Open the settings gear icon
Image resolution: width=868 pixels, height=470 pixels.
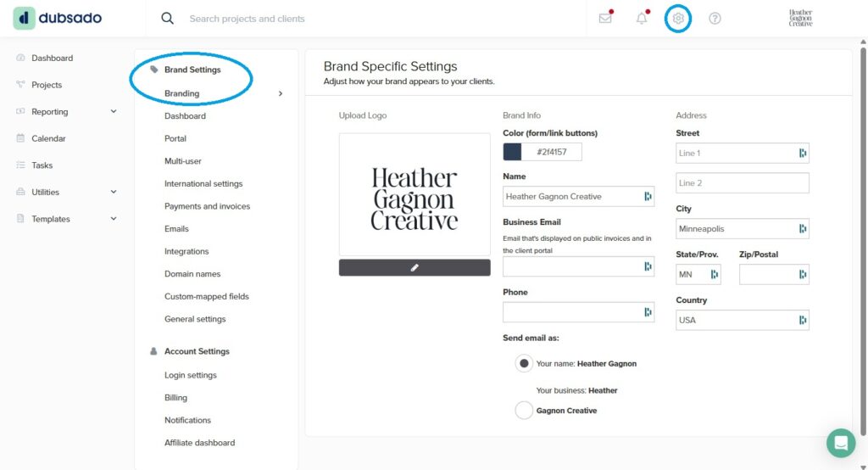click(678, 18)
